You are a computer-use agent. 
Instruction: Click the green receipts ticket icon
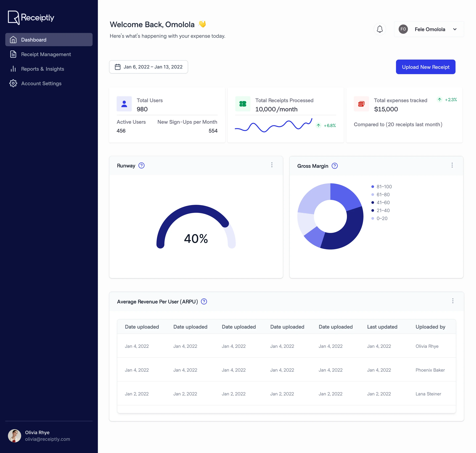tap(242, 104)
